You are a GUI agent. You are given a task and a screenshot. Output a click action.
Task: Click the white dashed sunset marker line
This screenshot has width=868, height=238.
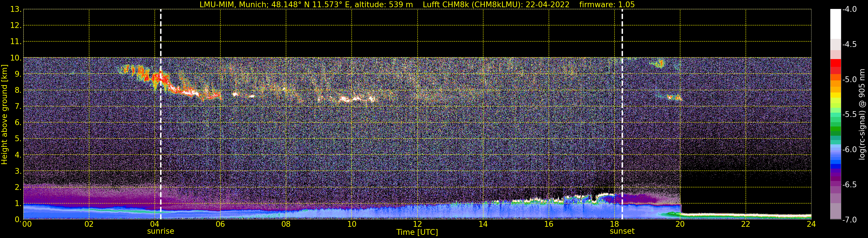[622, 115]
